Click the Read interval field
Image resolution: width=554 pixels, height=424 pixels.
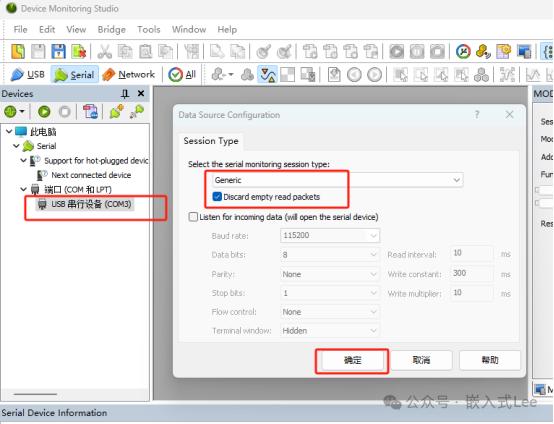472,253
